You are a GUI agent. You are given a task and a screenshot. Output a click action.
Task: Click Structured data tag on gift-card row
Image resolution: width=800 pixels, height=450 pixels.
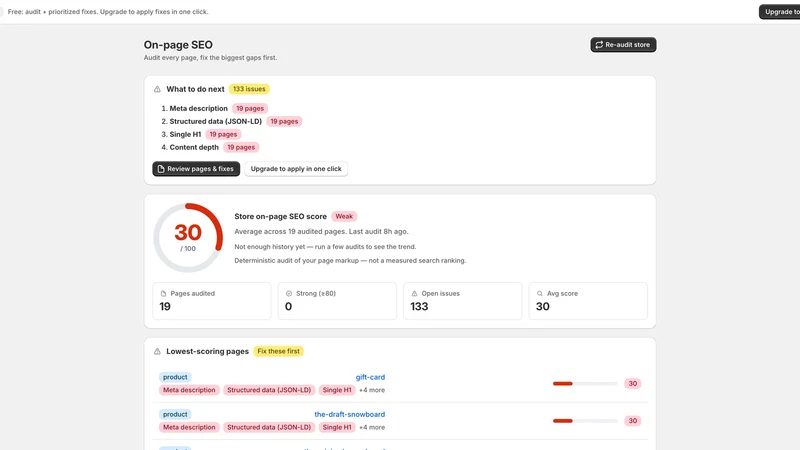(269, 390)
